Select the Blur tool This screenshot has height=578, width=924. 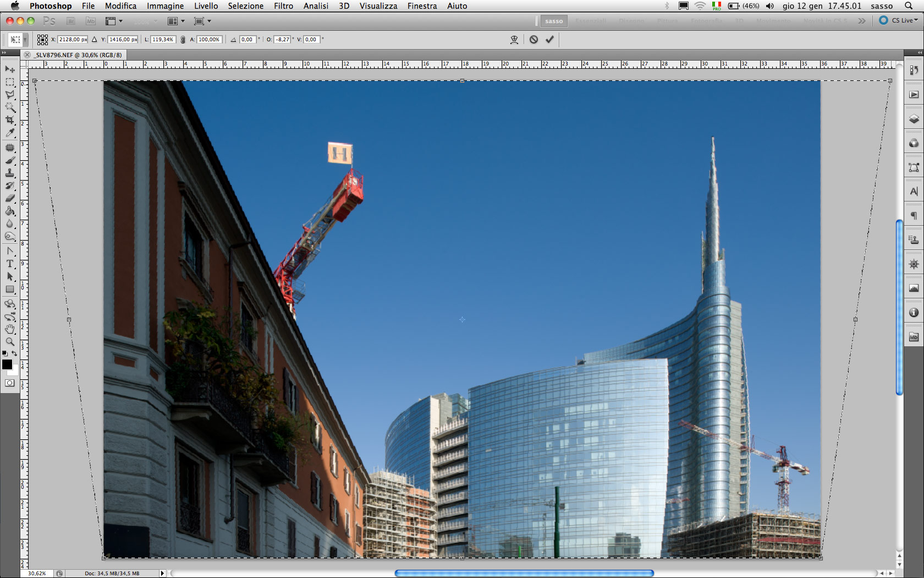(10, 223)
